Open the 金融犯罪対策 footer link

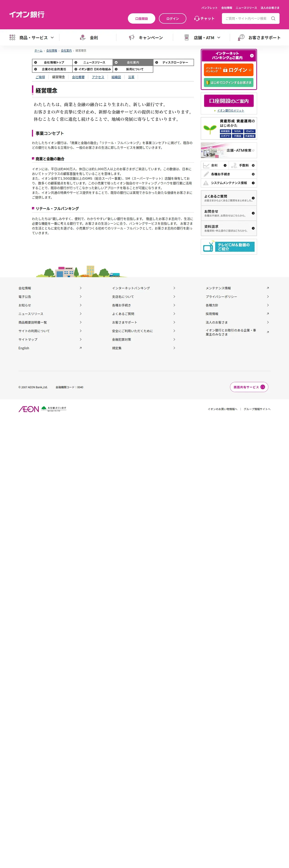(x=122, y=339)
